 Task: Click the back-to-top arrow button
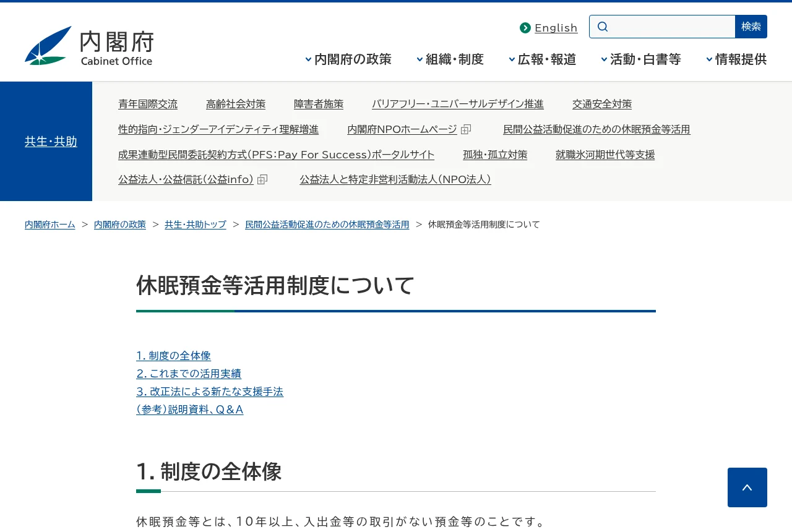(x=747, y=487)
